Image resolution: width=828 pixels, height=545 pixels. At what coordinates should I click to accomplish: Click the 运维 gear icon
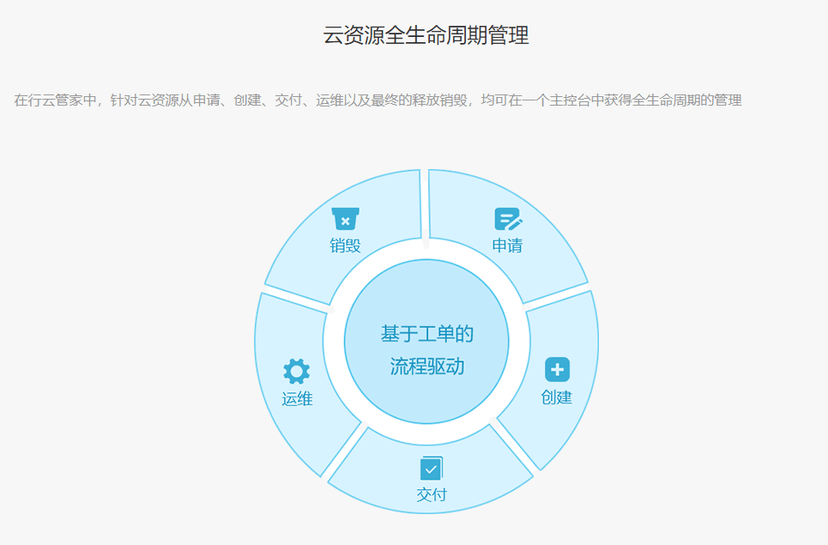click(296, 371)
